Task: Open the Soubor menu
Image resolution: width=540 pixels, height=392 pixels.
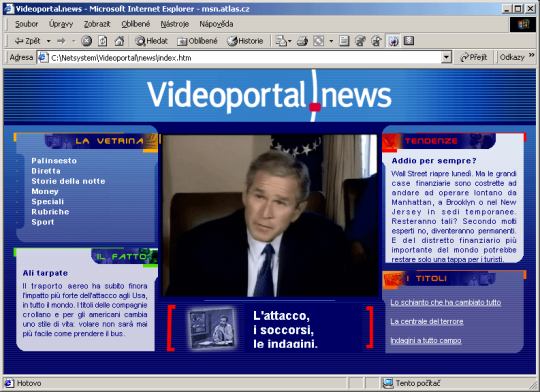Action: (27, 24)
